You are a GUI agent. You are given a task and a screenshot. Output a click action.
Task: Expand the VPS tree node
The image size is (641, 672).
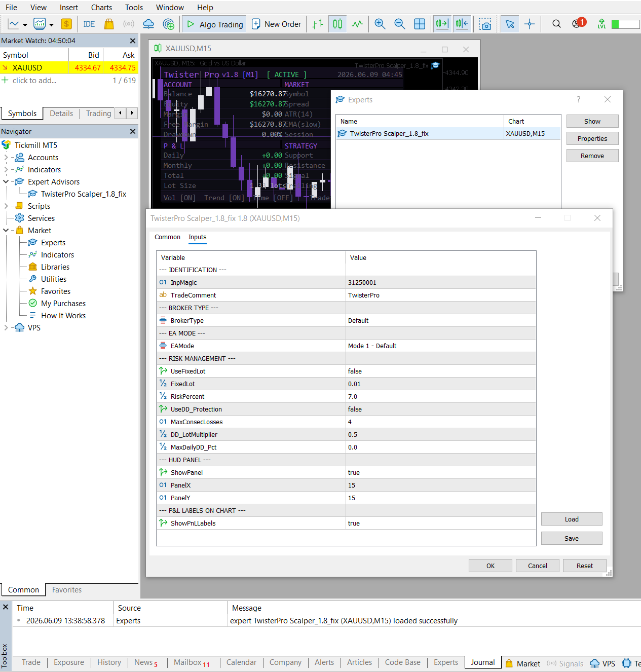(x=6, y=328)
